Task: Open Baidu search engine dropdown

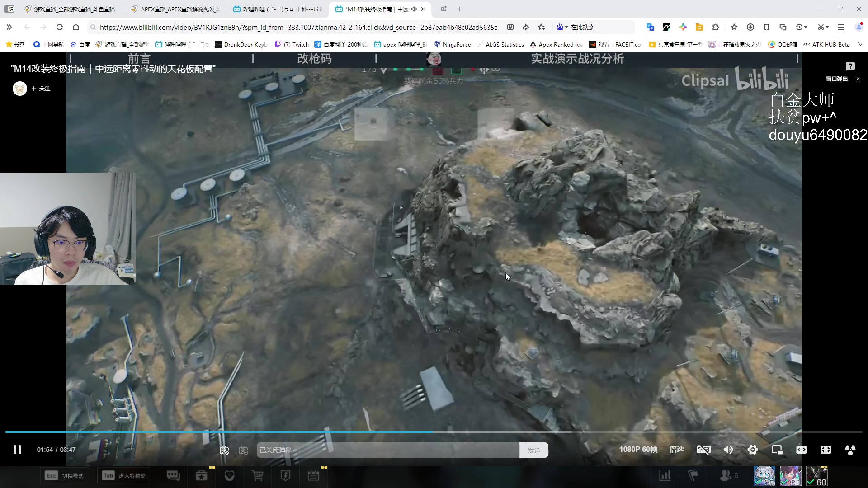Action: [561, 27]
